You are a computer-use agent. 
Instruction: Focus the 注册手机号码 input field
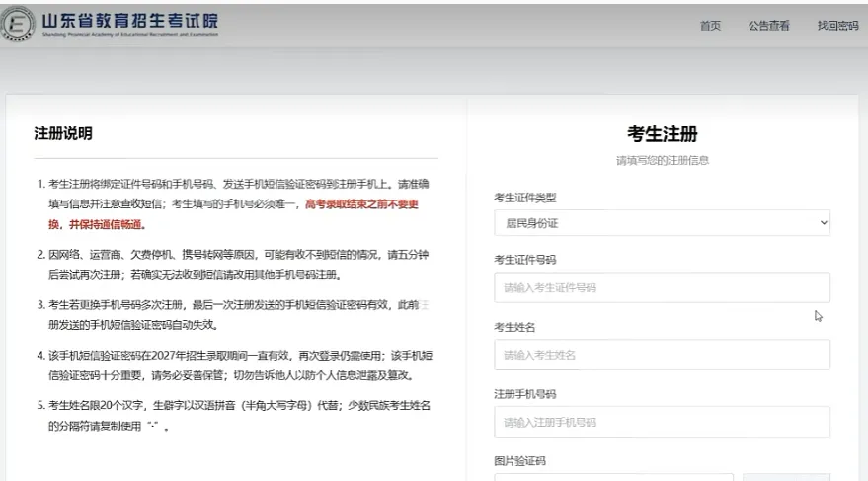pyautogui.click(x=662, y=423)
